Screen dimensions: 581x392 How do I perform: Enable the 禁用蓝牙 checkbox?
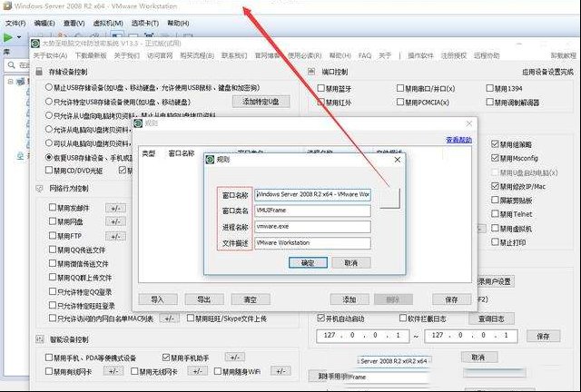point(320,88)
